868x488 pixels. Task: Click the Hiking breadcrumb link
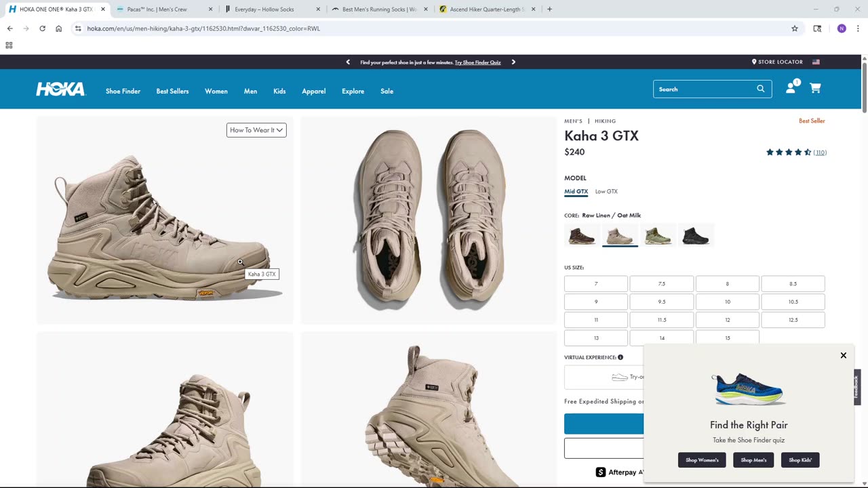point(606,121)
